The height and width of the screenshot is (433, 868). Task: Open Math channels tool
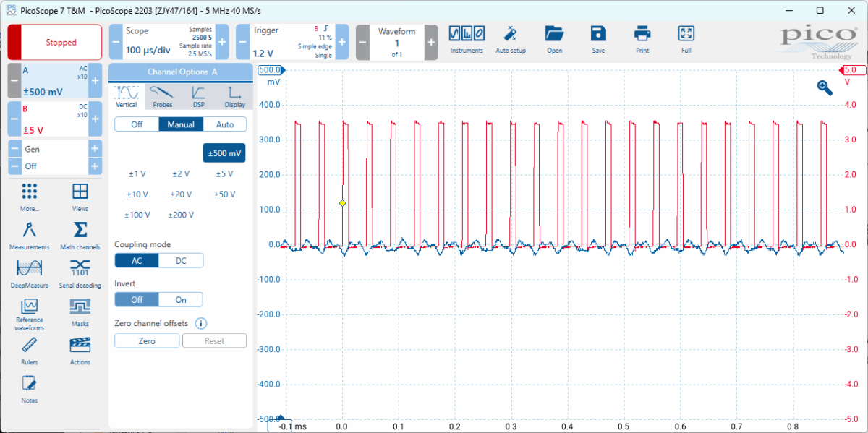[80, 236]
